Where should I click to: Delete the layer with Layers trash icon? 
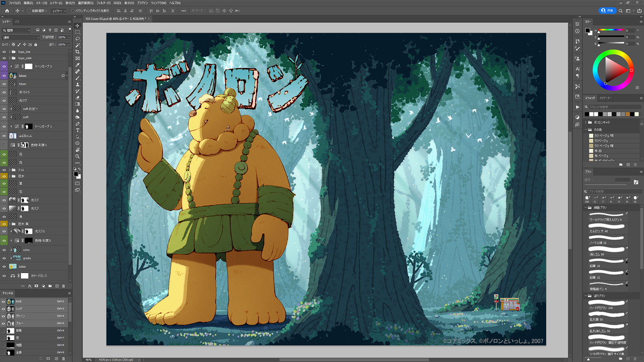coord(64,286)
